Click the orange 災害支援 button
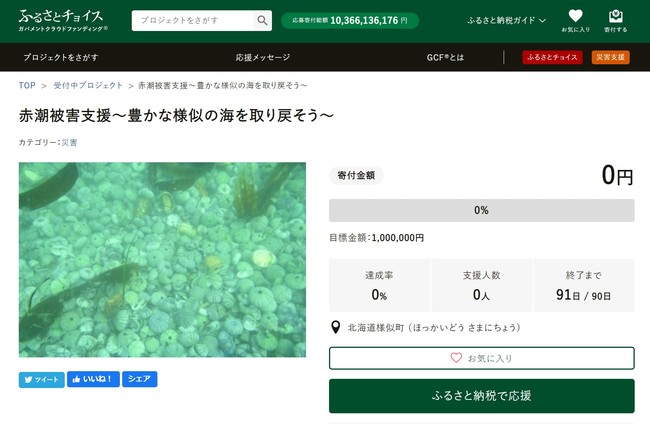650x425 pixels. [610, 58]
